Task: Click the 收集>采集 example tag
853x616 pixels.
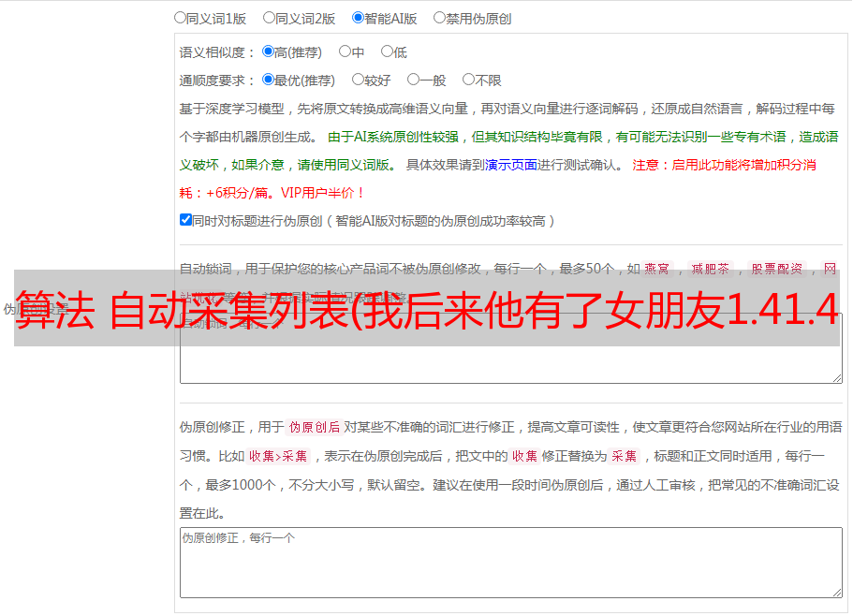Action: coord(278,456)
